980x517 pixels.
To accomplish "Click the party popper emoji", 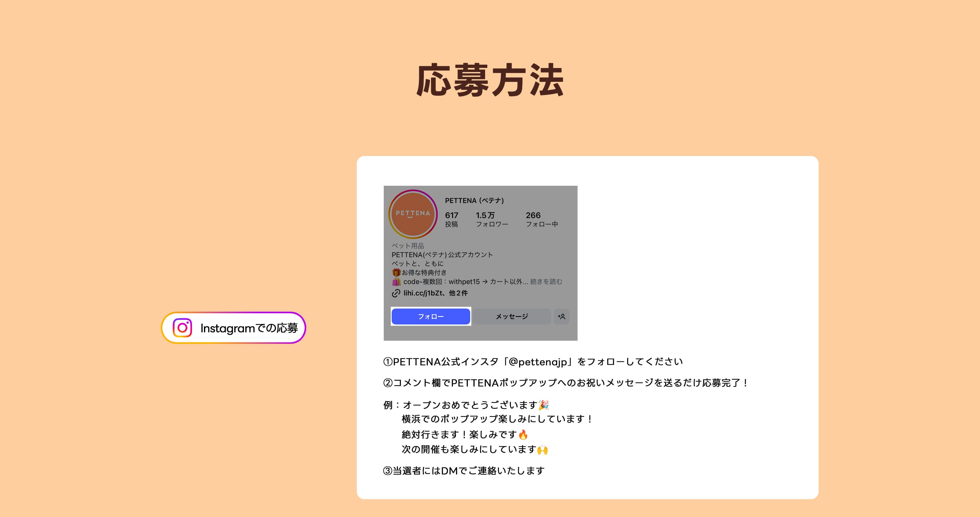I will [544, 405].
